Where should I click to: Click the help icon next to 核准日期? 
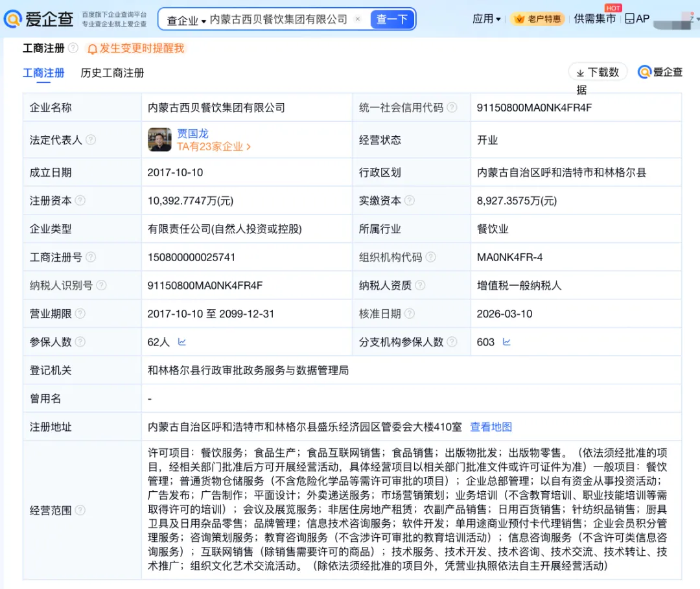click(410, 314)
